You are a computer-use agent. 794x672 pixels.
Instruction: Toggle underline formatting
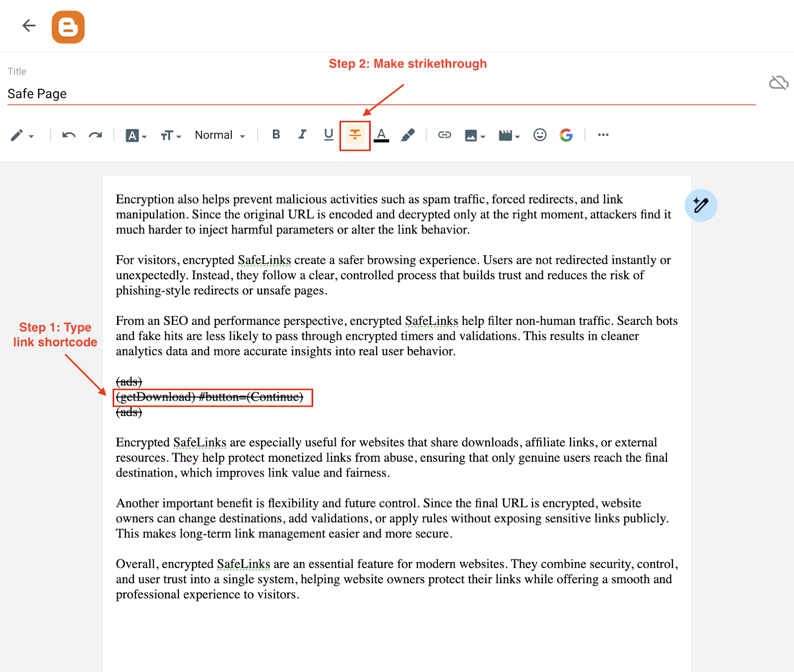pyautogui.click(x=329, y=134)
